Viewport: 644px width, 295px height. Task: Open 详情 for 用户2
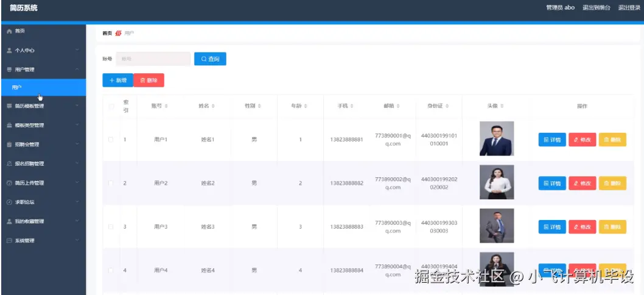pyautogui.click(x=552, y=183)
